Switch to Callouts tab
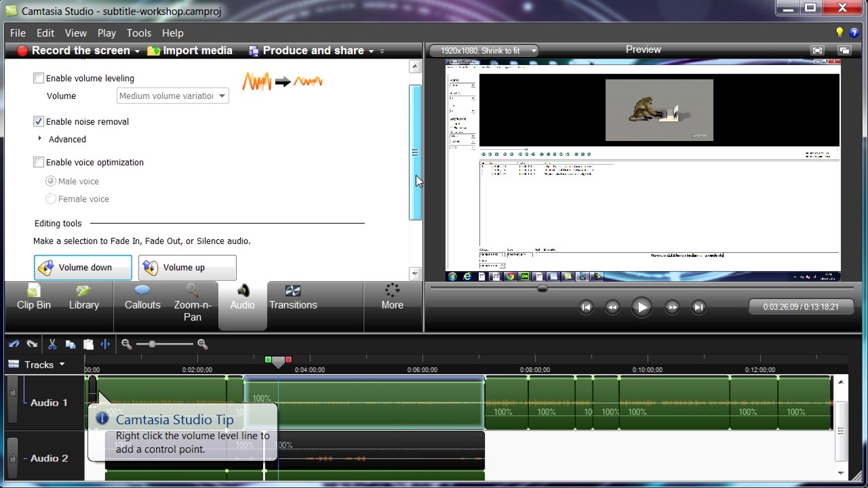The image size is (868, 488). (x=142, y=298)
